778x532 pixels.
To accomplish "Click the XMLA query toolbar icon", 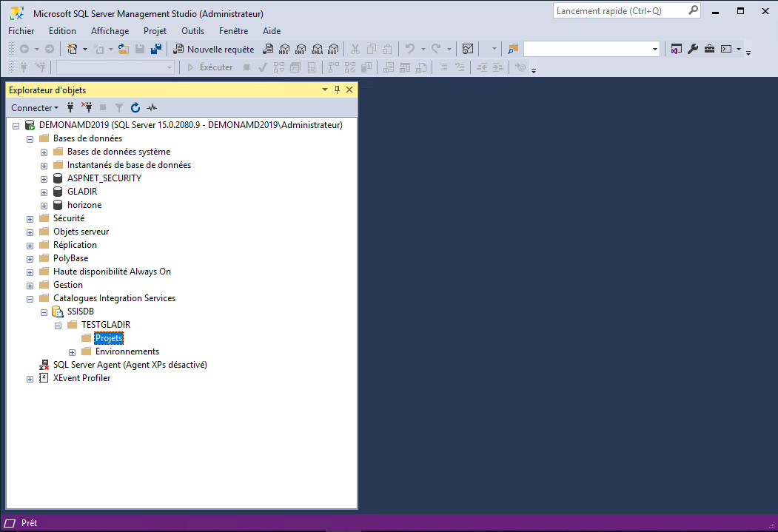I will (x=317, y=50).
